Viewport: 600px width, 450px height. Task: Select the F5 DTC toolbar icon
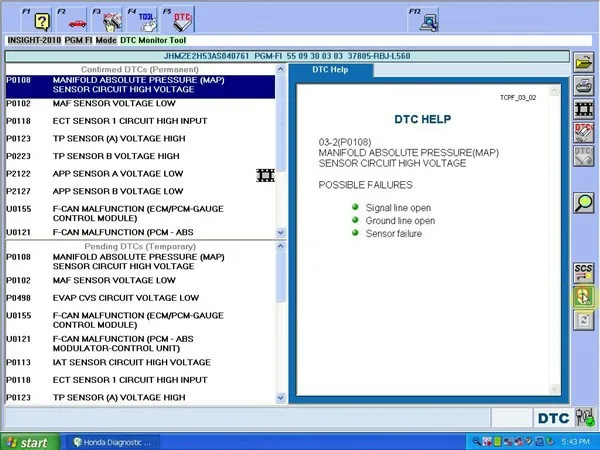click(x=178, y=19)
